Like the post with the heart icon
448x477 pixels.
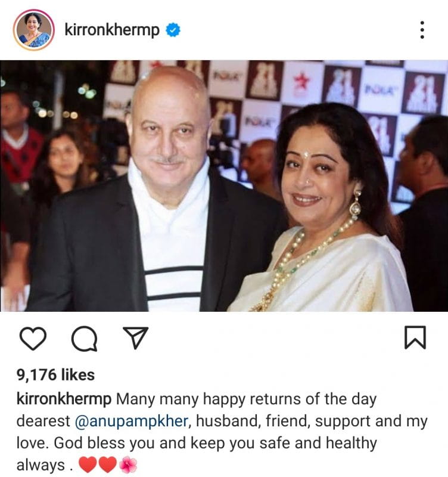tap(33, 338)
